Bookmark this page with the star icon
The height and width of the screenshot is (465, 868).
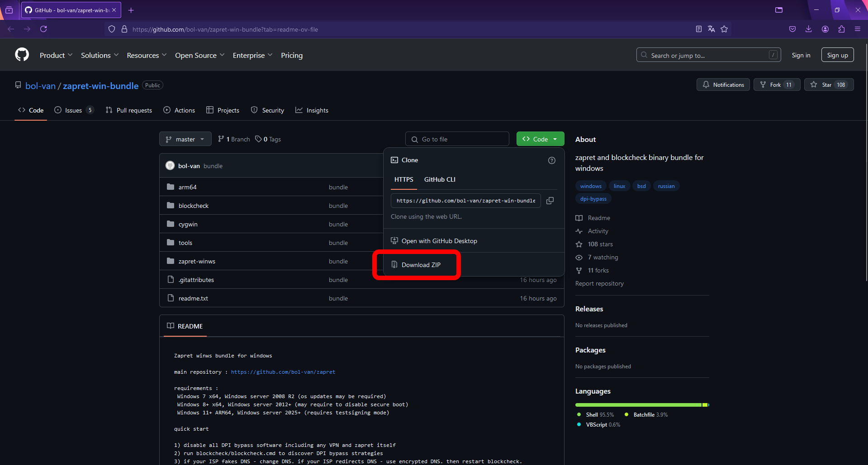pyautogui.click(x=724, y=29)
